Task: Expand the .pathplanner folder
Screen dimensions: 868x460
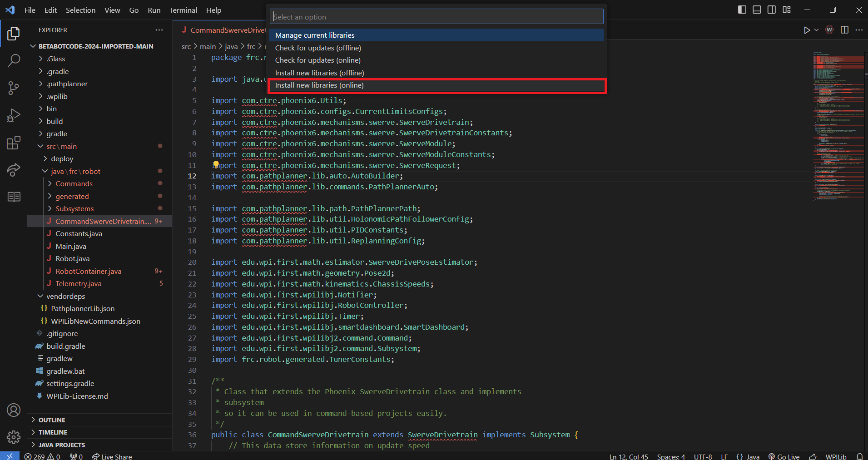Action: (x=67, y=84)
